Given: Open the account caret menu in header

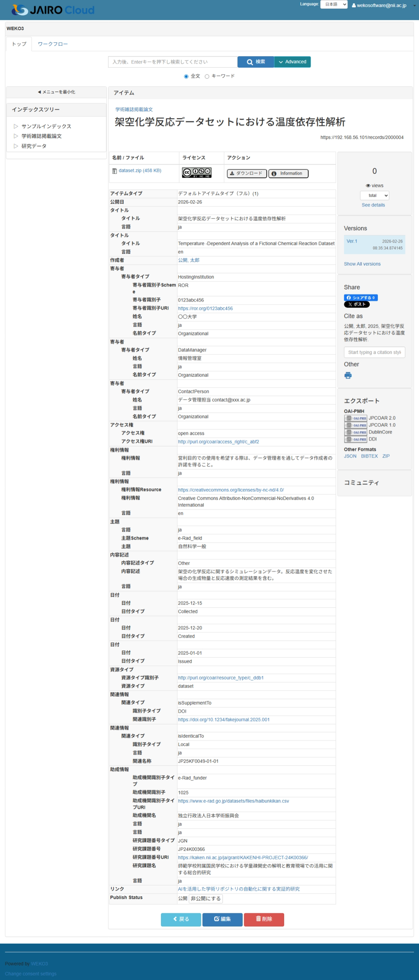Looking at the screenshot, I should pos(414,6).
